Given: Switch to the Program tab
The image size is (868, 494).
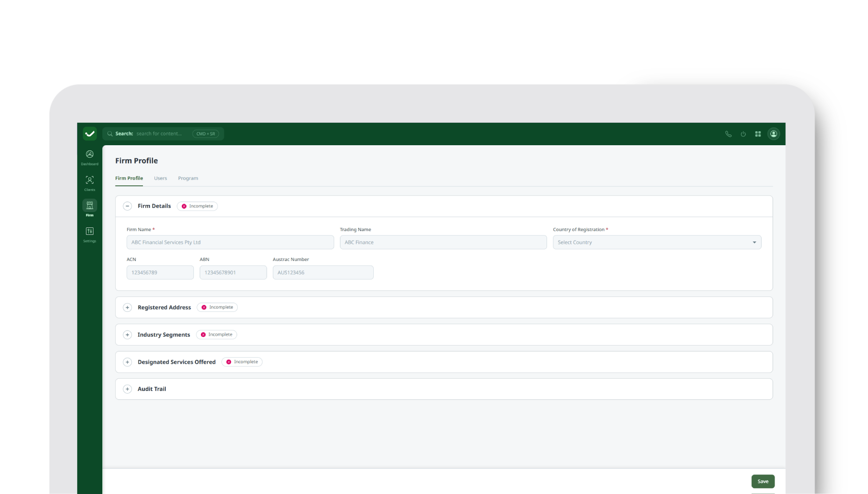Looking at the screenshot, I should coord(188,178).
